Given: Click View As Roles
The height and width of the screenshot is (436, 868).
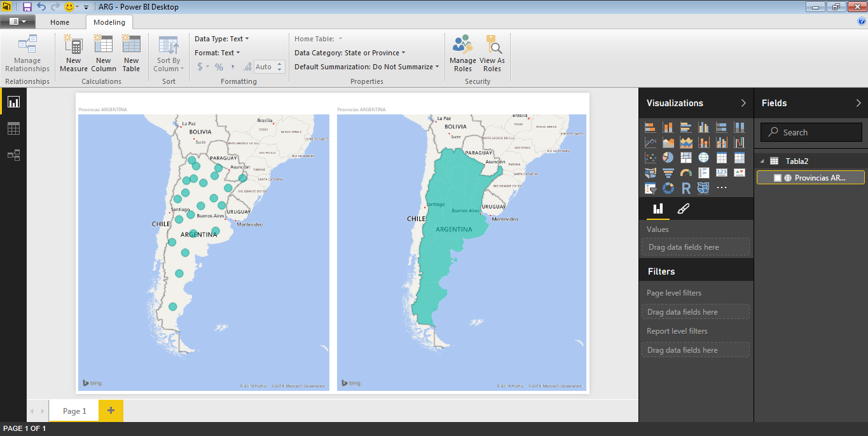Looking at the screenshot, I should (x=492, y=53).
